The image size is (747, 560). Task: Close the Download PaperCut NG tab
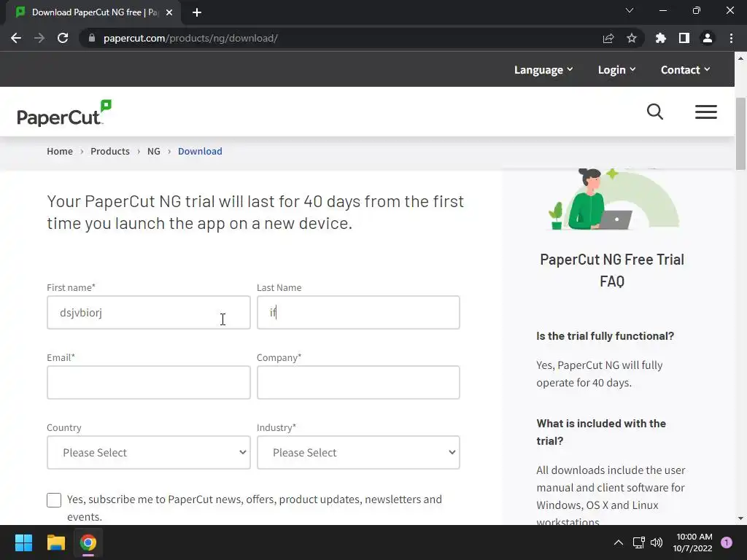click(x=169, y=12)
